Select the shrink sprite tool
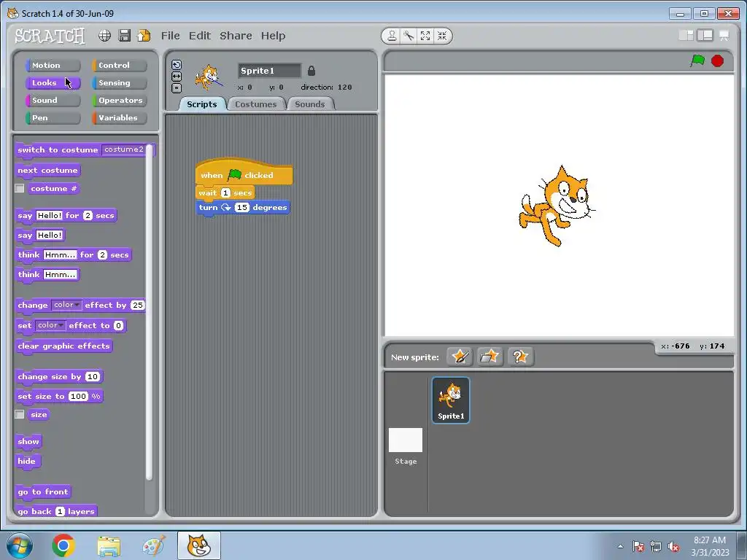Image resolution: width=747 pixels, height=560 pixels. tap(442, 36)
